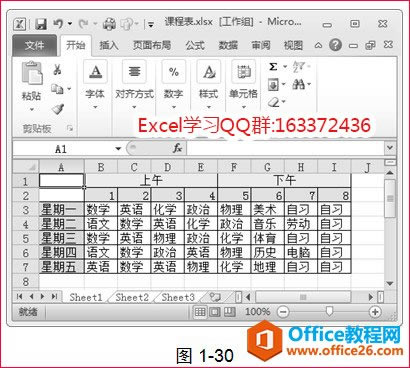Switch to Sheet2 worksheet tab

[x=132, y=297]
